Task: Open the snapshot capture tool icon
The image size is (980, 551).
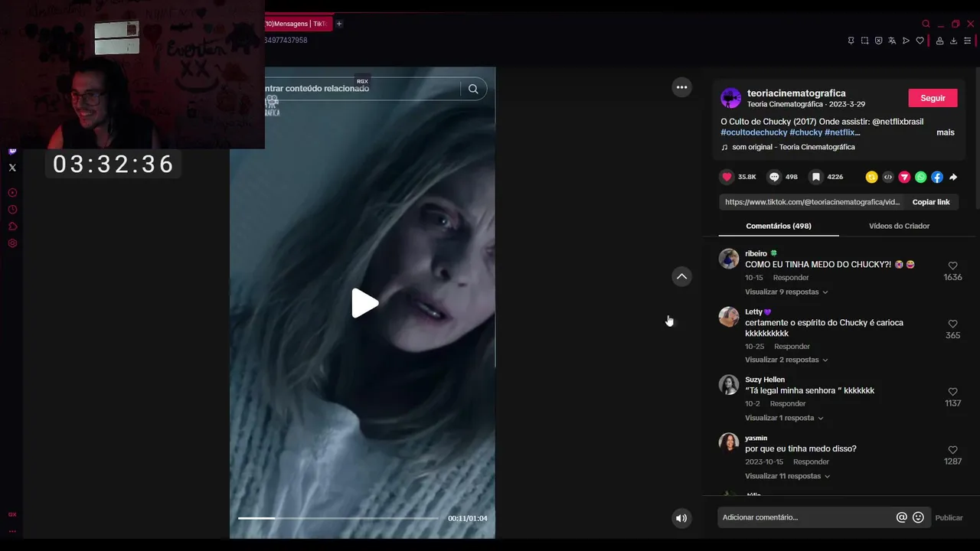Action: tap(864, 41)
